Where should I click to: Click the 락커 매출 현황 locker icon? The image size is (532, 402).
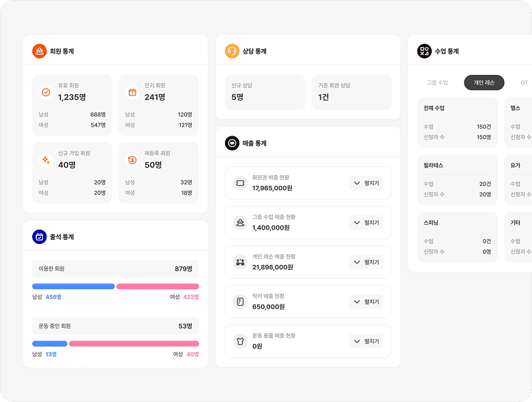240,302
